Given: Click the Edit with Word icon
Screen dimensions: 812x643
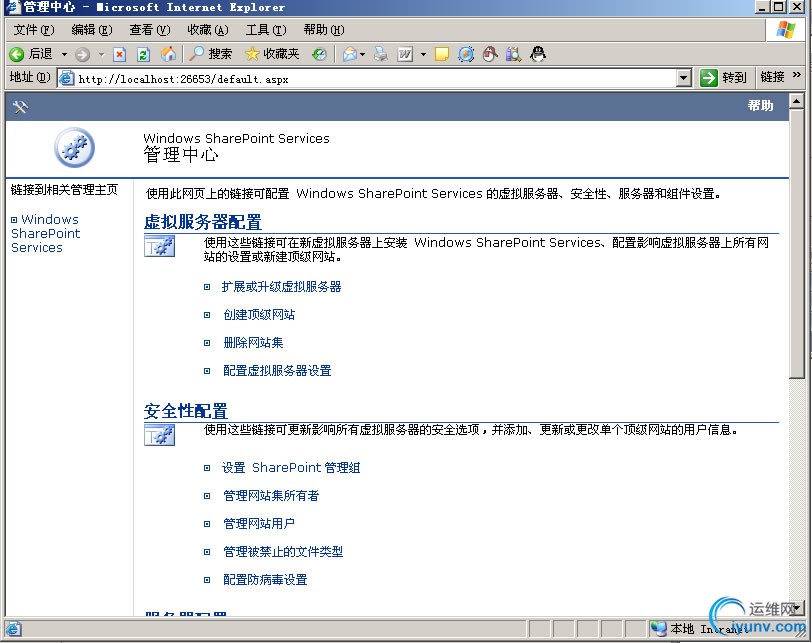Looking at the screenshot, I should [x=405, y=54].
